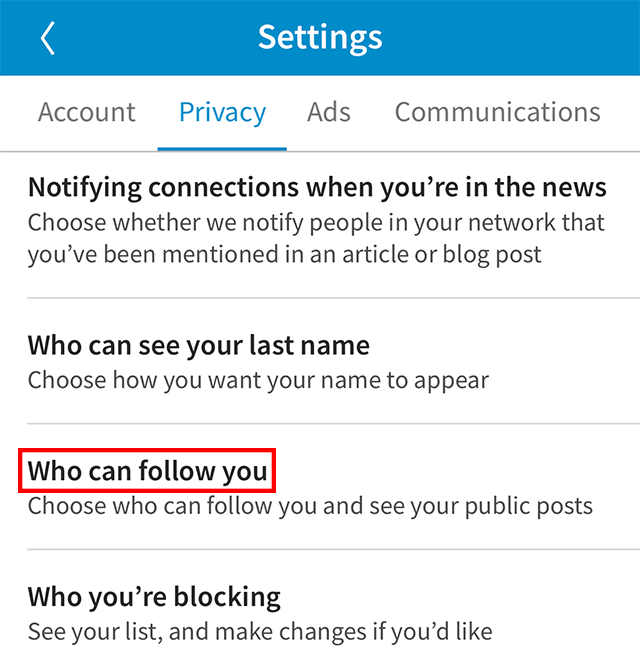640x655 pixels.
Task: Go to the Communications tab
Action: (498, 112)
